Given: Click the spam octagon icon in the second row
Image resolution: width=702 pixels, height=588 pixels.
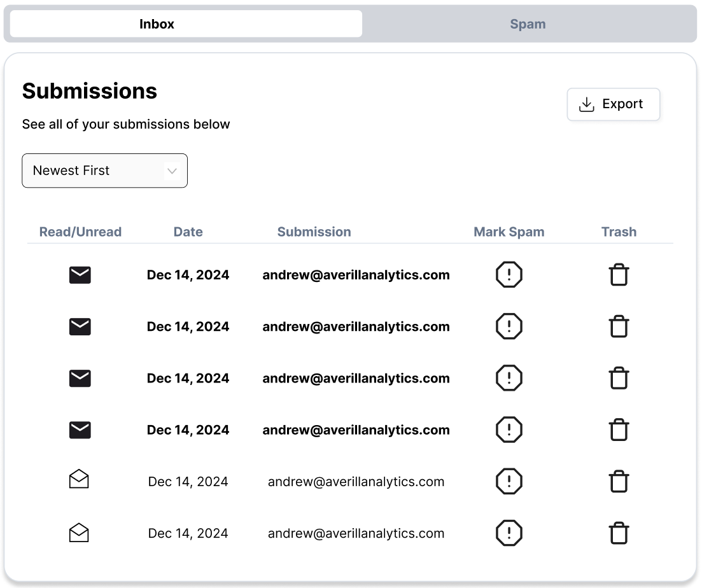Looking at the screenshot, I should coord(509,326).
